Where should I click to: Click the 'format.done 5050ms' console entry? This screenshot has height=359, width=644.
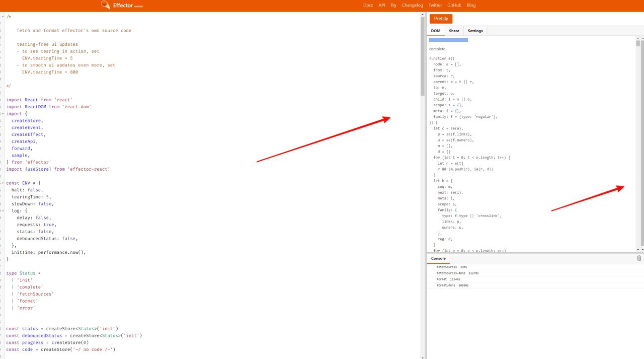coord(452,285)
